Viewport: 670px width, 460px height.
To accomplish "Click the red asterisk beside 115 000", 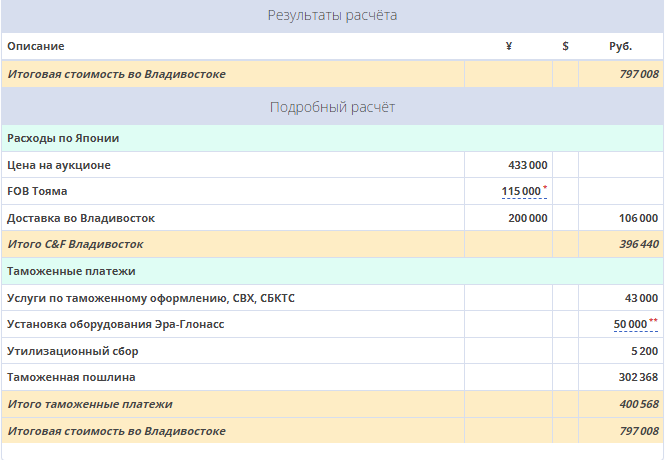I will 545,187.
